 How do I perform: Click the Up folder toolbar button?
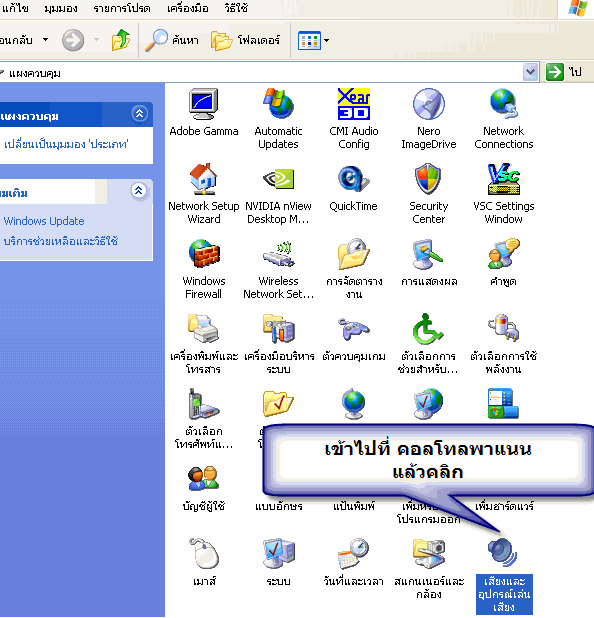click(121, 40)
